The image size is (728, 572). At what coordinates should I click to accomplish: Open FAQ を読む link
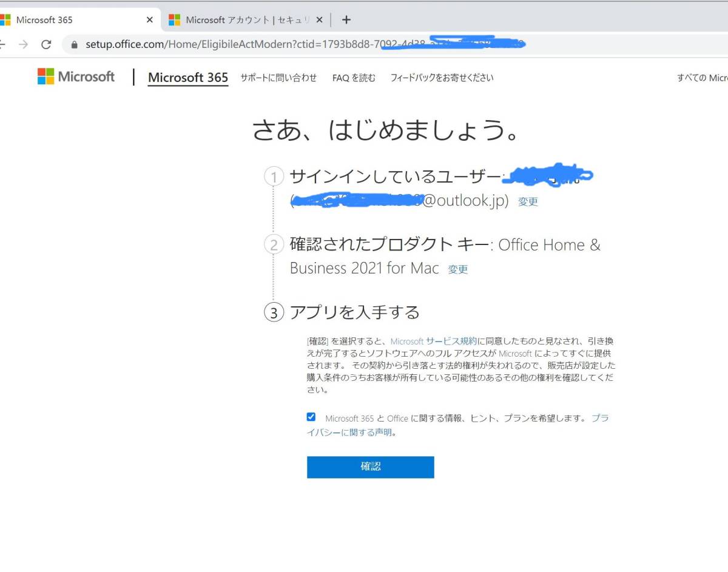pos(354,78)
